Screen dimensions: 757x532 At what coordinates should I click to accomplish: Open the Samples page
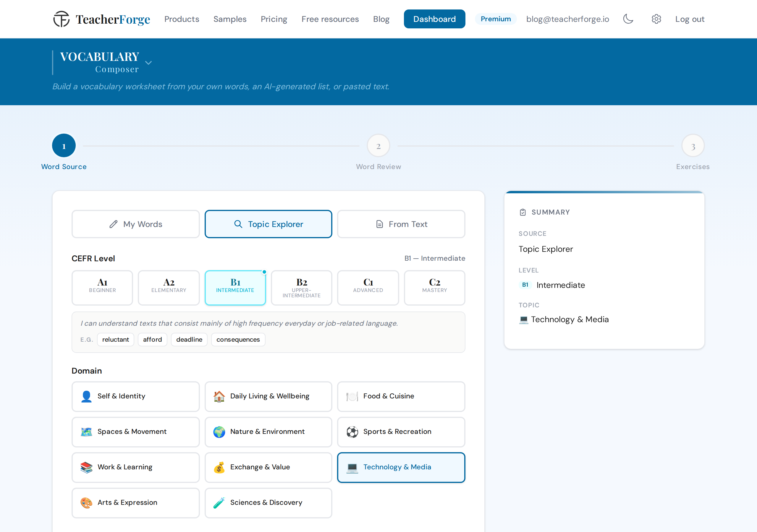pyautogui.click(x=230, y=19)
